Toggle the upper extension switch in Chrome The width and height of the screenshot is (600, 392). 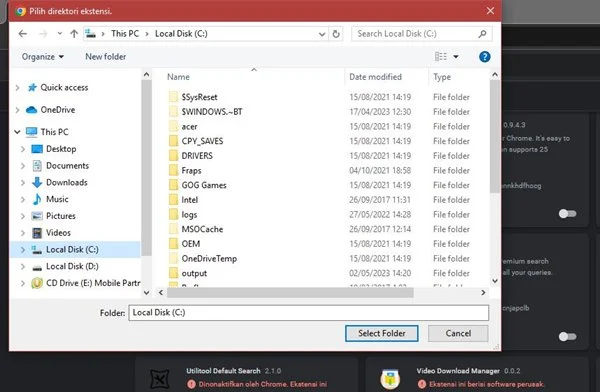[x=567, y=214]
